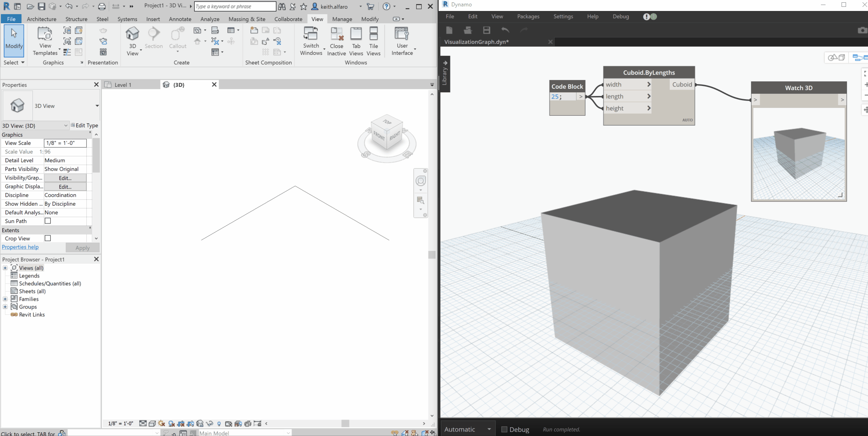This screenshot has height=436, width=868.
Task: Click the Print icon in Revit toolbar
Action: coord(102,6)
